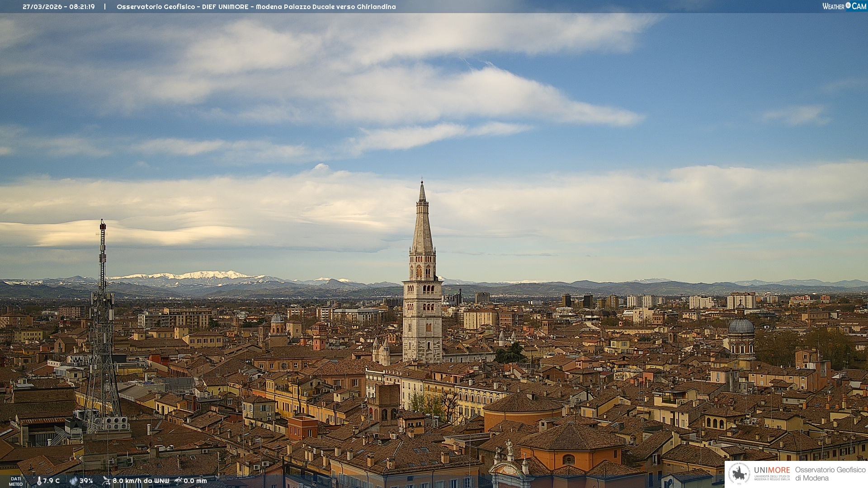Click the wind speed icon

[x=106, y=481]
